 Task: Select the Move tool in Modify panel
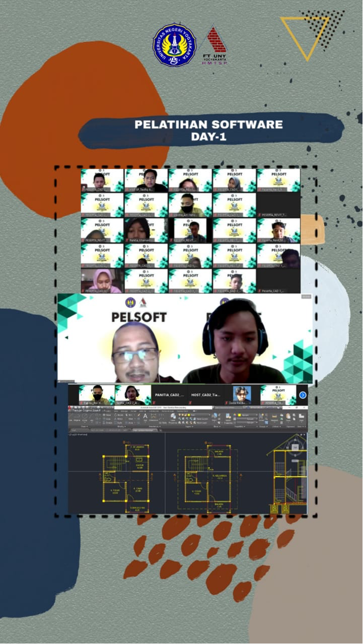pos(107,414)
